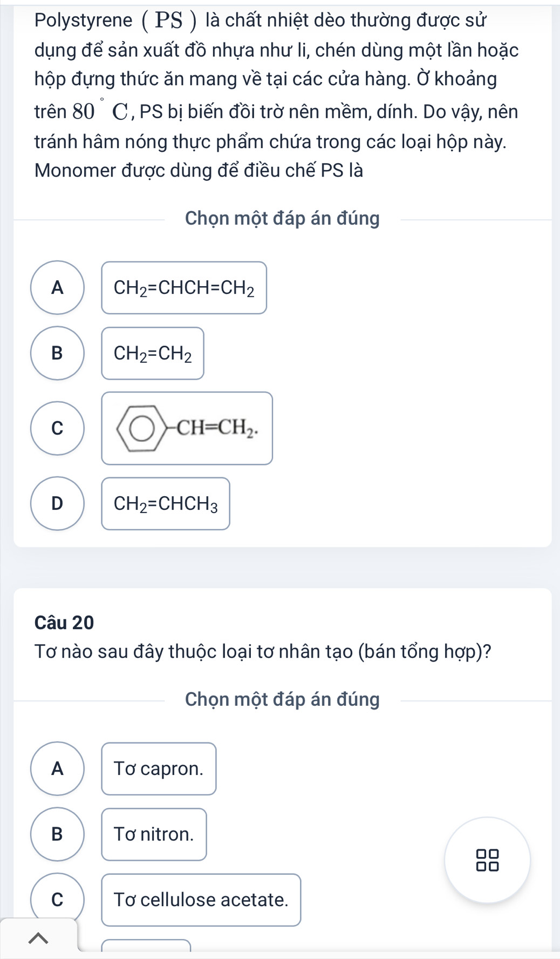Select option A radio for polystyrene question
Screen dimensions: 560x959
point(57,288)
